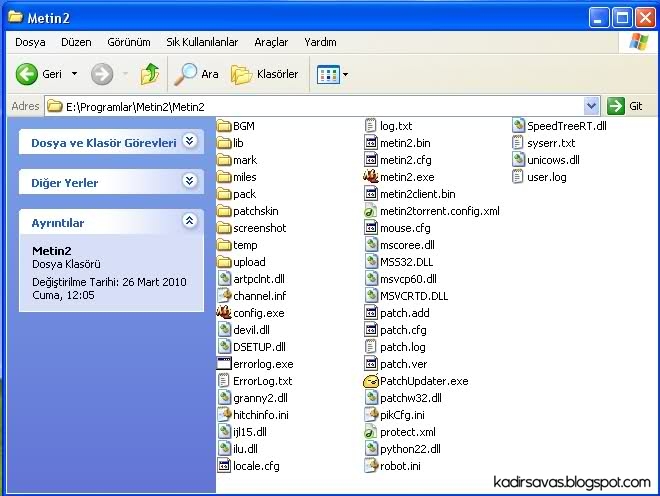Open the Araçlar menu
This screenshot has width=660, height=496.
point(271,42)
